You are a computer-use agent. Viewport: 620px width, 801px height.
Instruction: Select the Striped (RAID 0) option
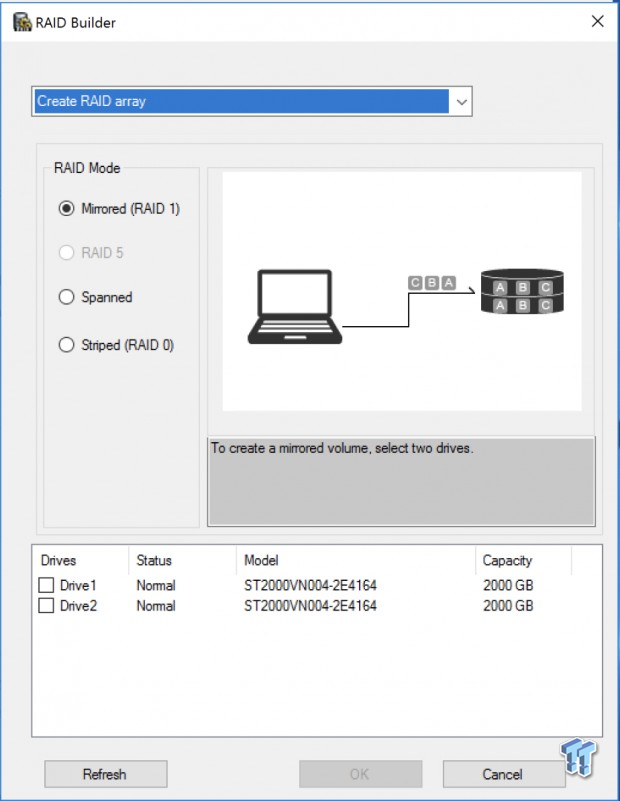pyautogui.click(x=66, y=345)
